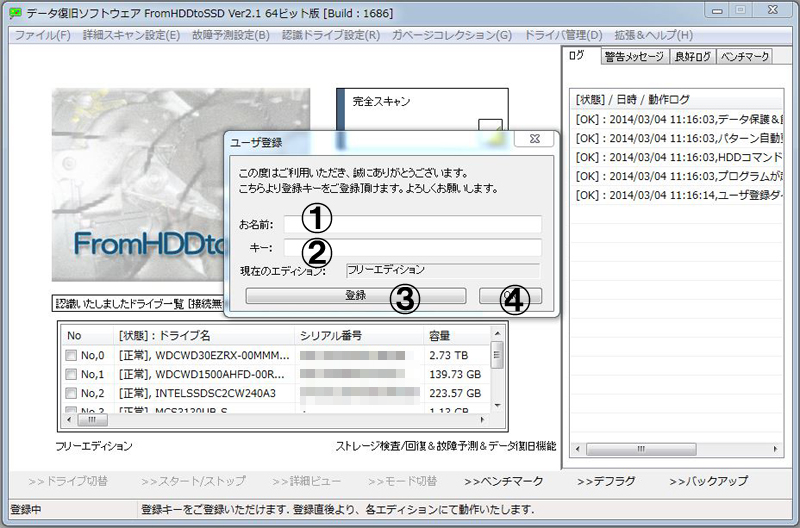Open the 認識ドライブ設定(R) menu

[x=331, y=35]
